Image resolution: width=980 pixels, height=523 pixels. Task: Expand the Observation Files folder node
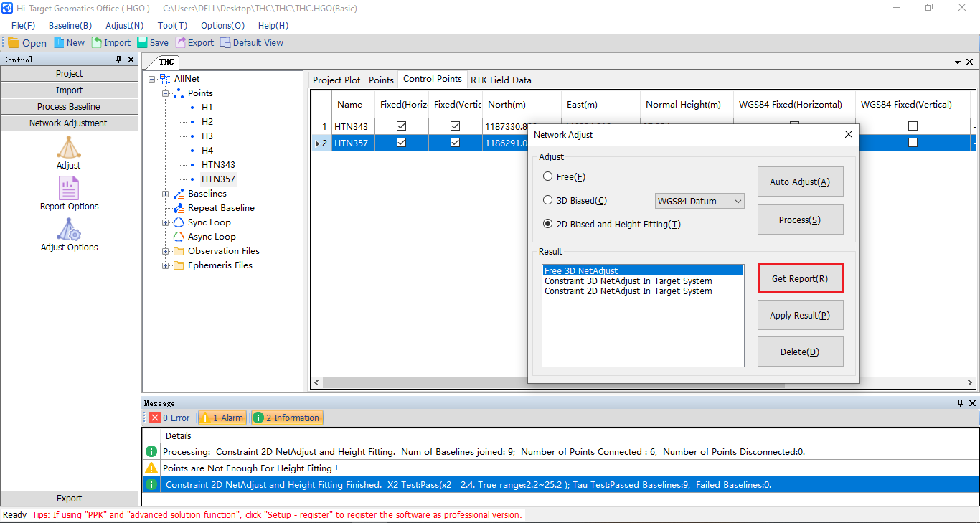166,251
